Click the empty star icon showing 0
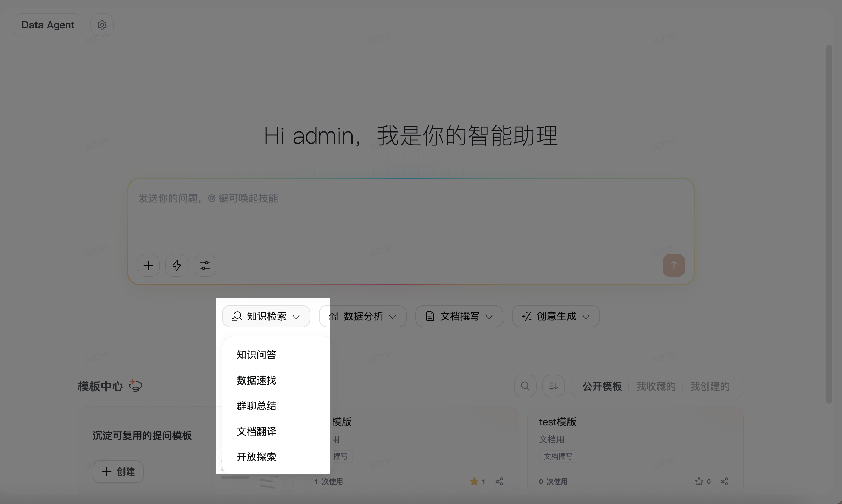 699,481
